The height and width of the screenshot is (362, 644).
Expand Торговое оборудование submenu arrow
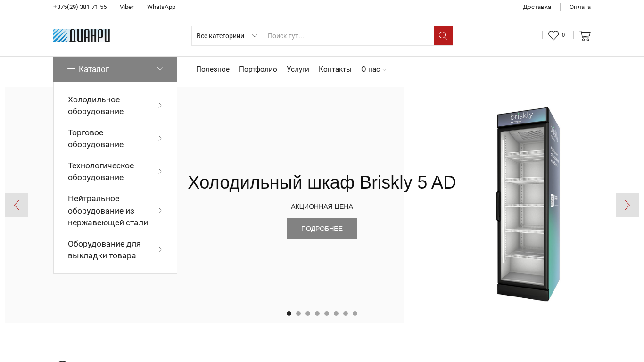(x=160, y=138)
